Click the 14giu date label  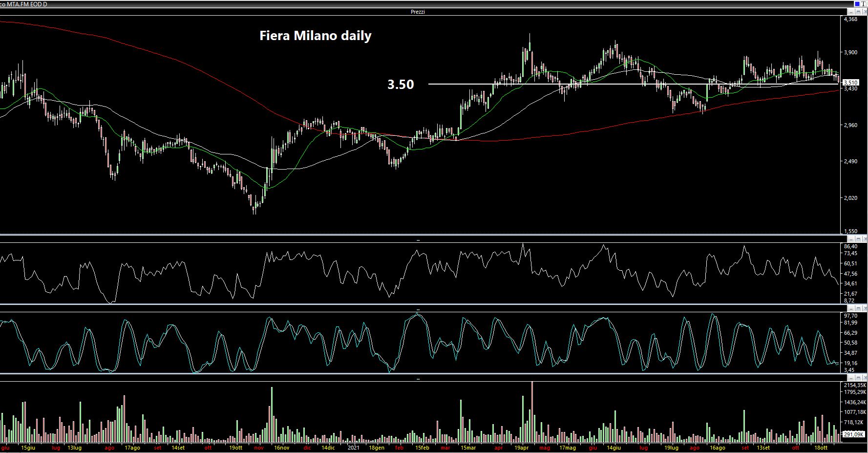point(614,448)
